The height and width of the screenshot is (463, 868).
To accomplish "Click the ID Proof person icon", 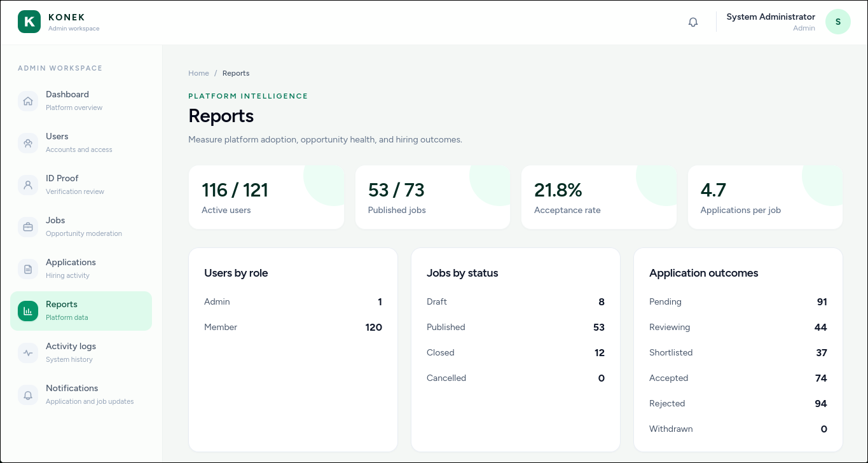I will point(28,184).
